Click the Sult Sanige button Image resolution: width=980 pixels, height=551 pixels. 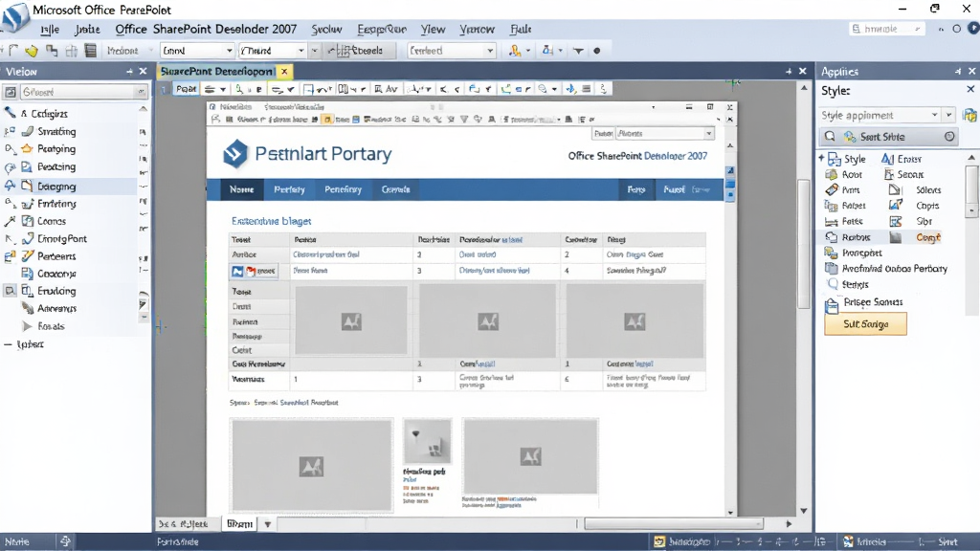pos(865,324)
